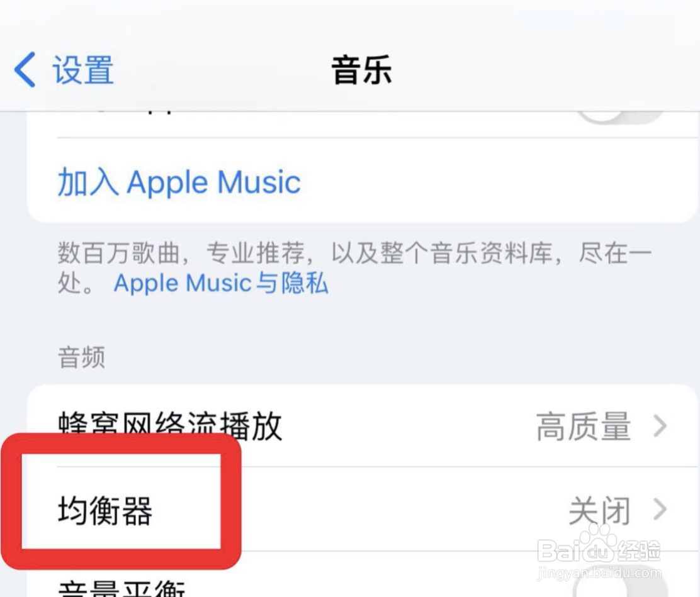The image size is (700, 597).
Task: Select the 关闭 equalizer value
Action: pos(599,510)
